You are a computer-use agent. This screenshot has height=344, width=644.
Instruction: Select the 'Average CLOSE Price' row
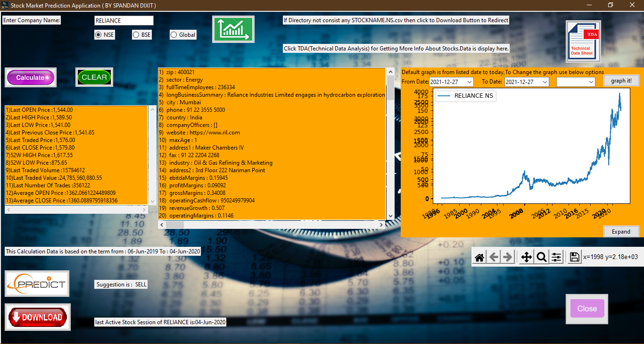click(x=62, y=201)
